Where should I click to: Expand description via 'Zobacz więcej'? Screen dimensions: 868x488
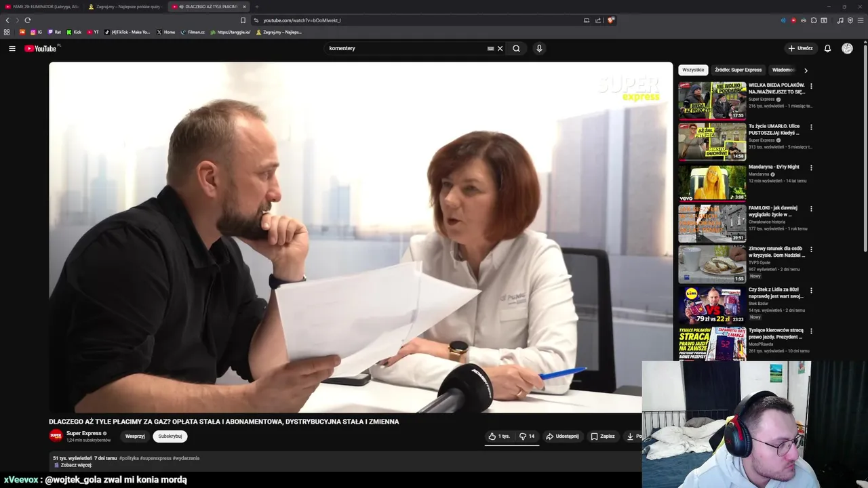pos(76,465)
